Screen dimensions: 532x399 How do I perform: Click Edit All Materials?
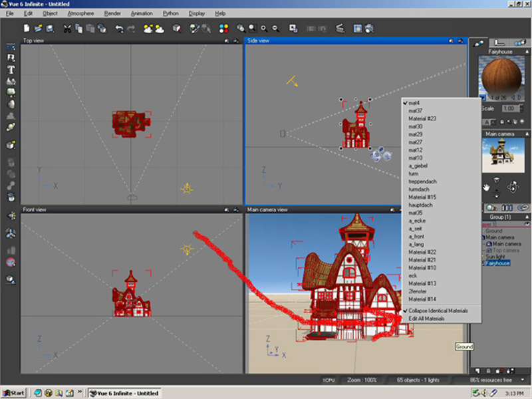pos(426,319)
